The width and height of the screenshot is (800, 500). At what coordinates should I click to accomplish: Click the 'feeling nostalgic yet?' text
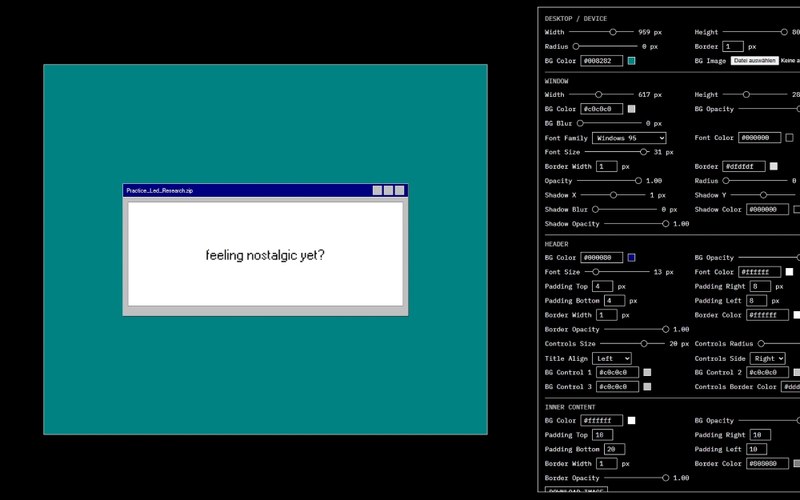265,255
